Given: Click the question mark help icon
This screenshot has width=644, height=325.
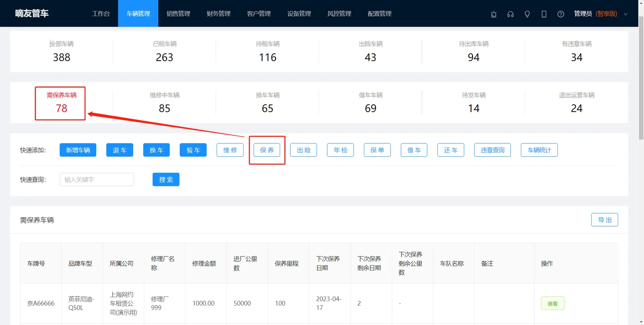Looking at the screenshot, I should (x=561, y=14).
